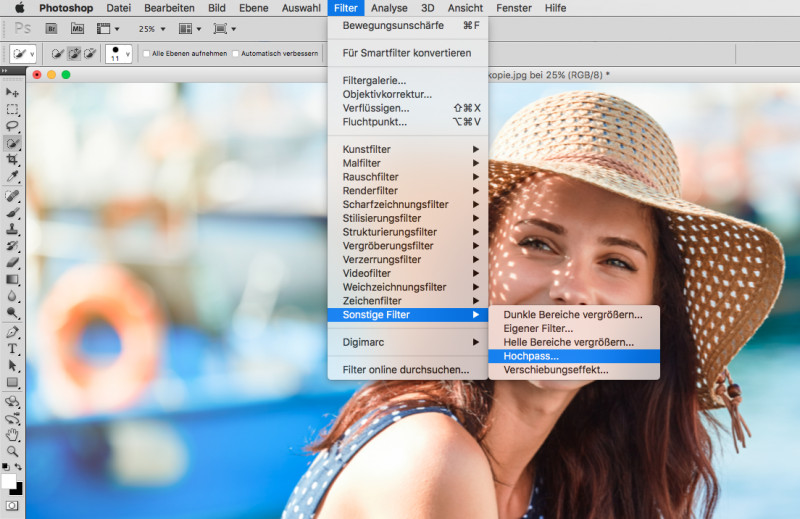800x519 pixels.
Task: Select the Type tool
Action: coord(12,349)
